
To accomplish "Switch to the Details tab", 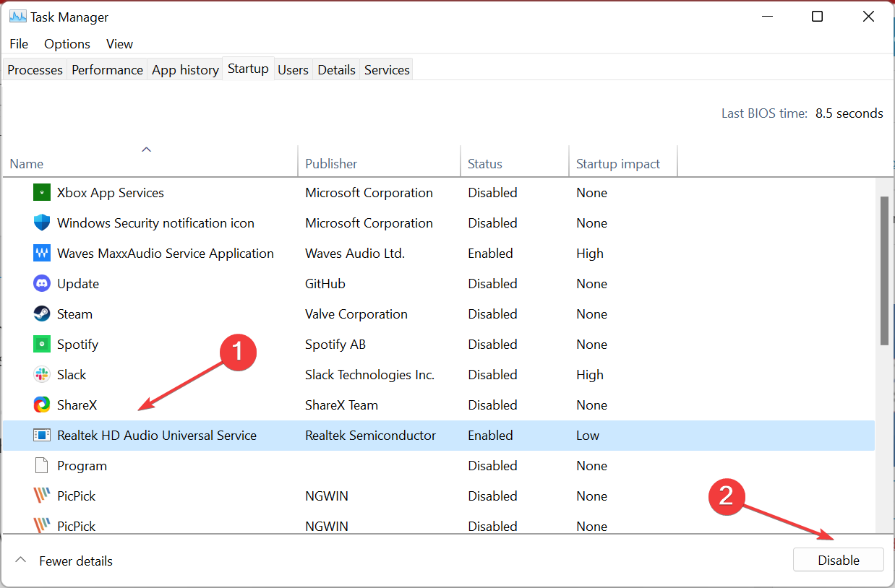I will (x=337, y=70).
